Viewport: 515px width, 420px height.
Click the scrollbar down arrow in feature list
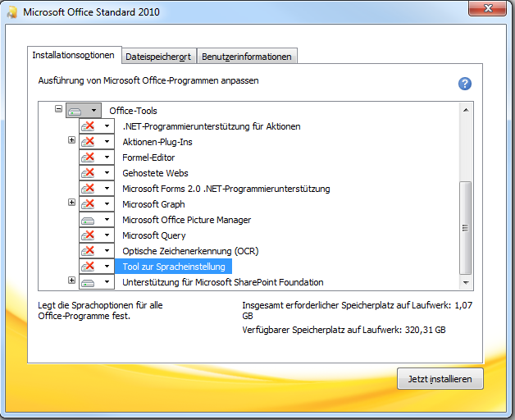click(466, 281)
